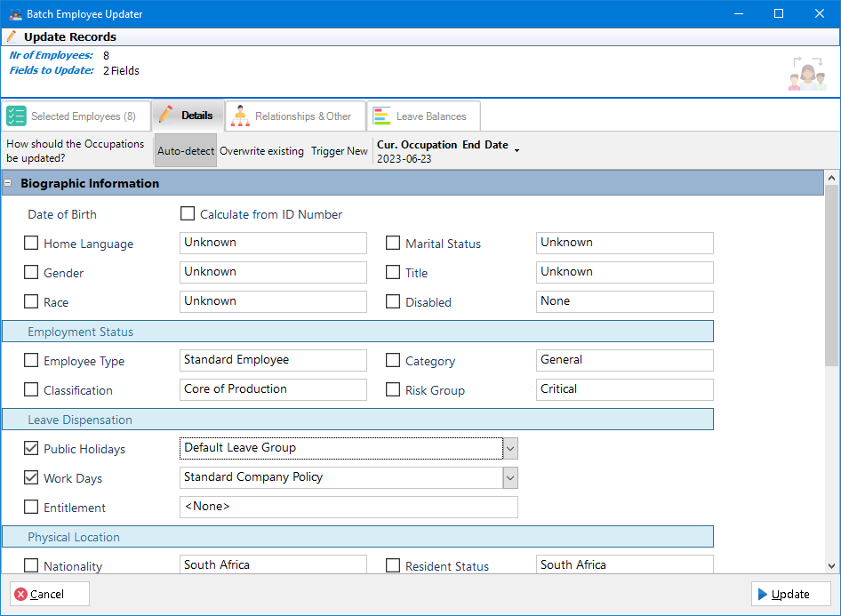Click the employees group illustration icon

[x=807, y=74]
